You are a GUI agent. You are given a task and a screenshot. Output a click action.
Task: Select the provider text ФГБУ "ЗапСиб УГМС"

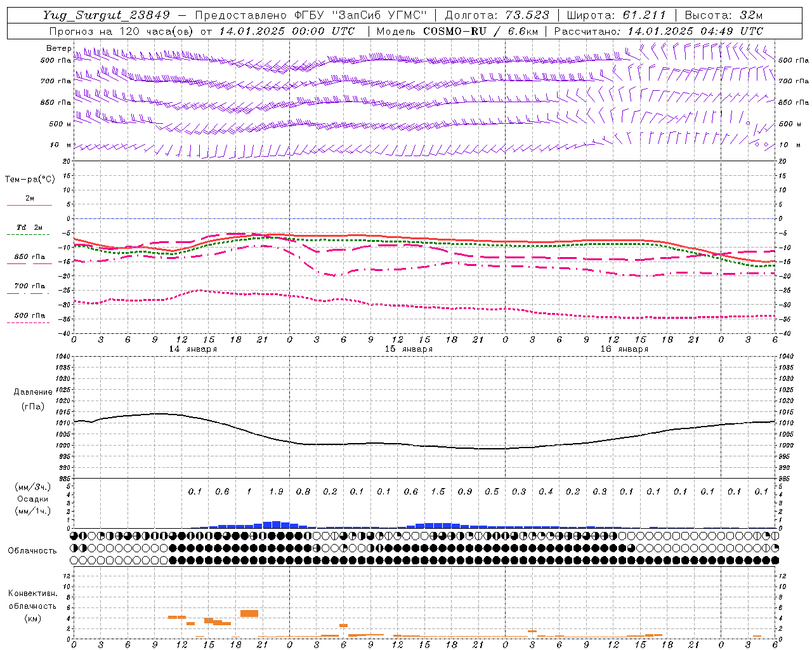pyautogui.click(x=361, y=15)
